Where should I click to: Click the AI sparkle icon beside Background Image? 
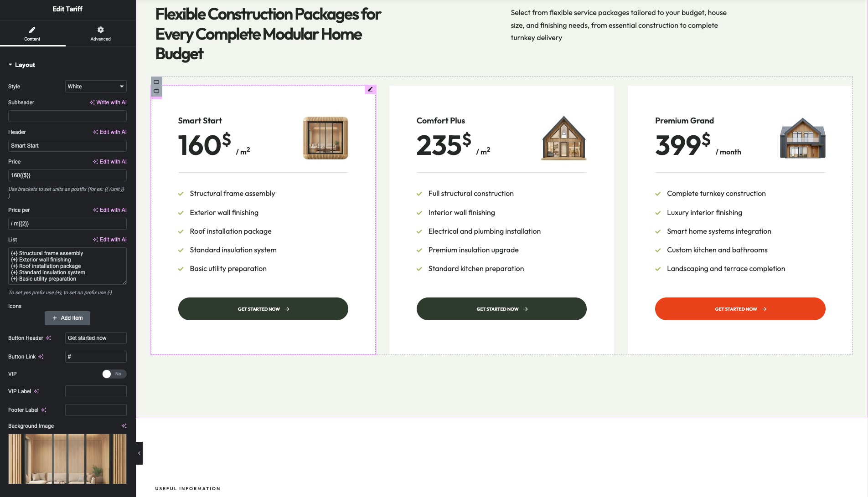point(124,426)
